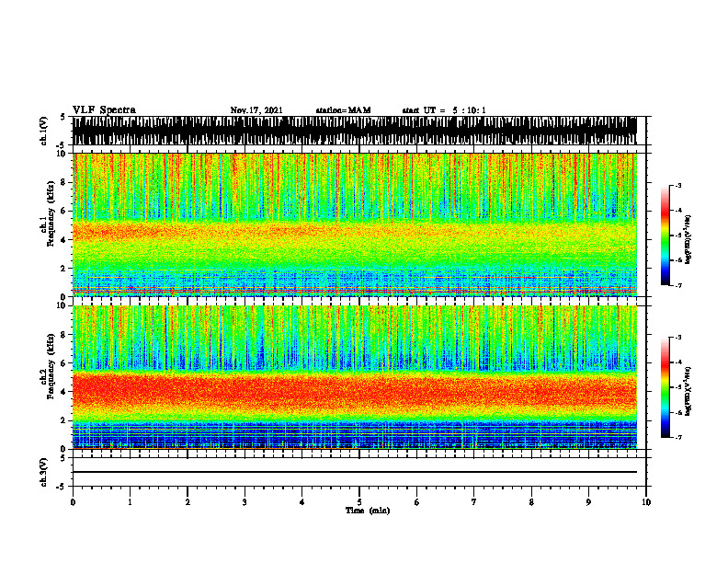Click tick label "9" on the Time axis
This screenshot has height=563, width=728.
pos(588,502)
